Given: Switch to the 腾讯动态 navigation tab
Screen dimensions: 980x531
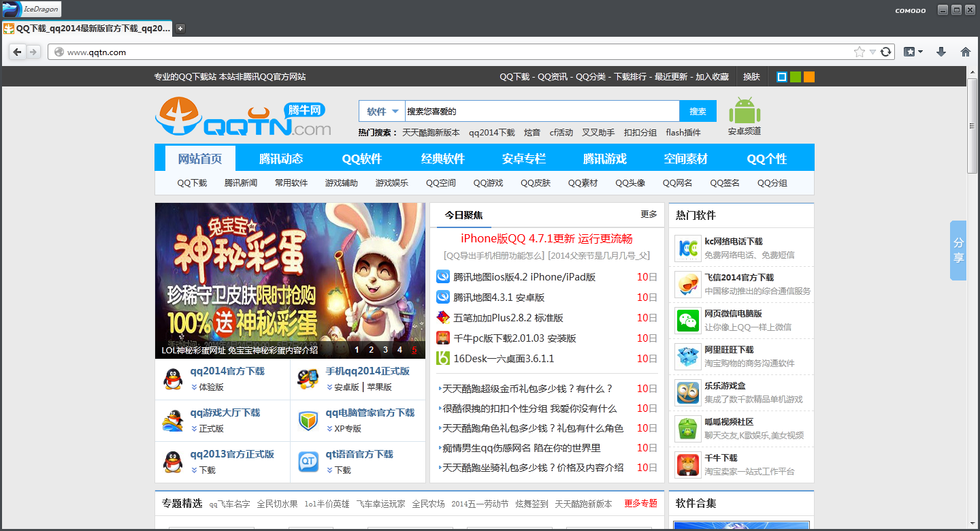Looking at the screenshot, I should coord(281,159).
